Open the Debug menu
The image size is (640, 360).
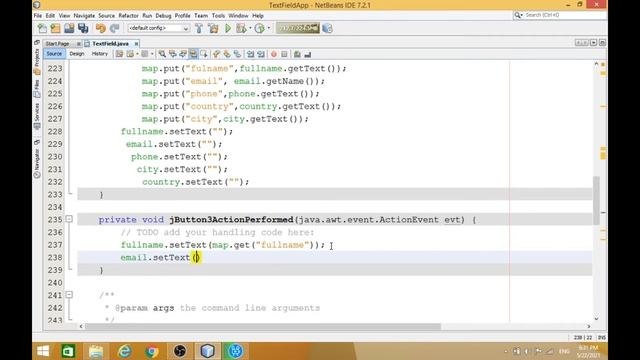click(x=163, y=16)
